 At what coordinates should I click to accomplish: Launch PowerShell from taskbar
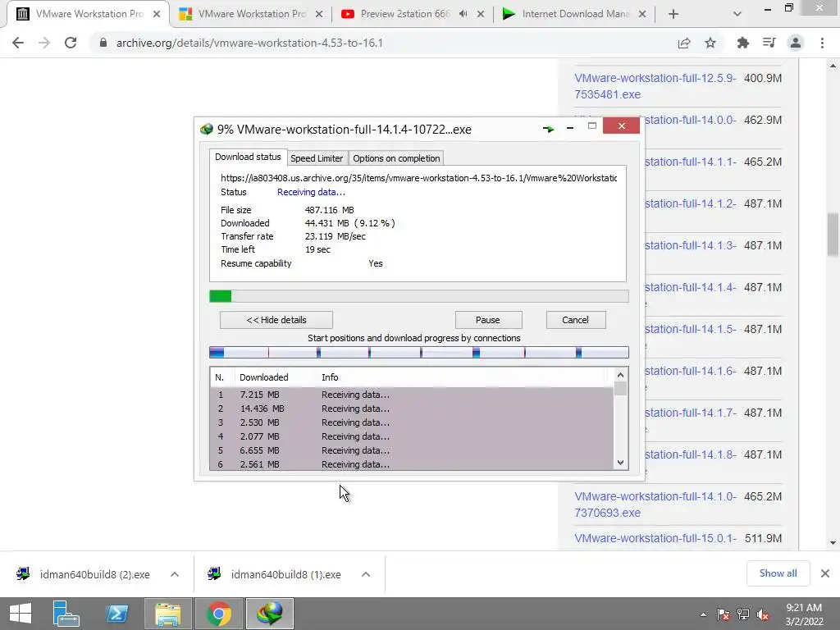pyautogui.click(x=116, y=614)
